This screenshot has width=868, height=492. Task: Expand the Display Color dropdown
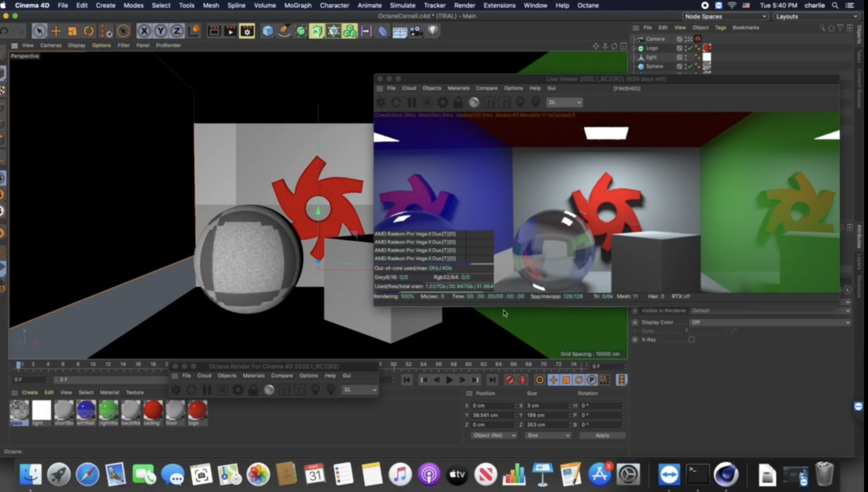pos(770,322)
